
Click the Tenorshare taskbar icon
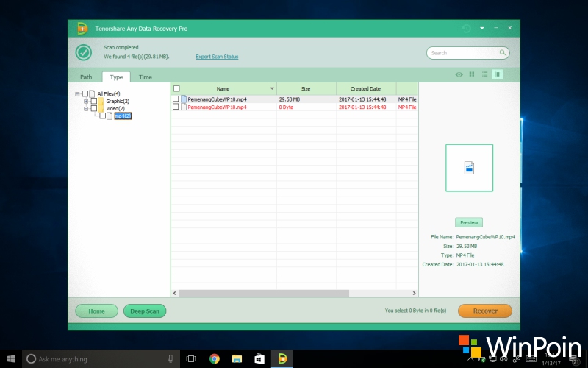pyautogui.click(x=282, y=359)
